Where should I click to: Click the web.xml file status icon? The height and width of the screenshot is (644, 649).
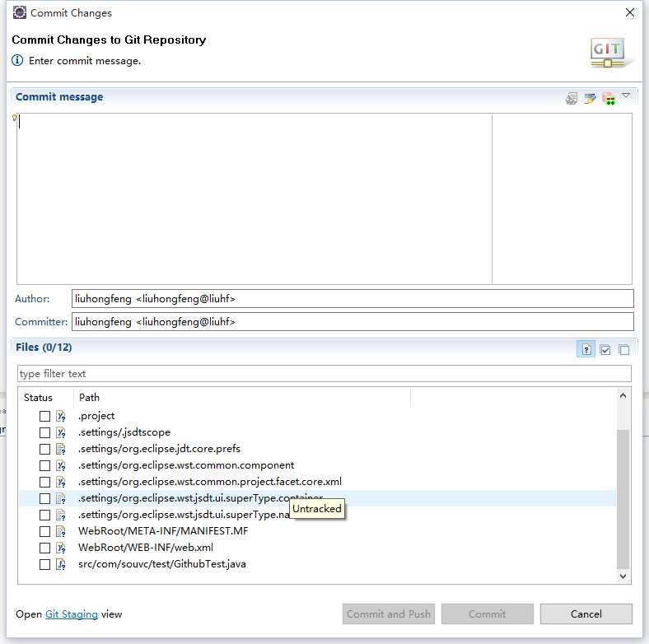click(61, 548)
